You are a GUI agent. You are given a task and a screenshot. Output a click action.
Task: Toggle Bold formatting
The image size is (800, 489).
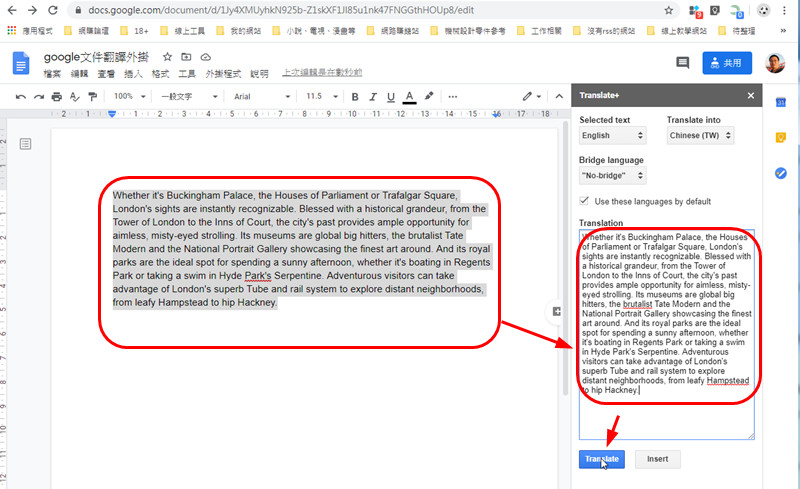click(x=355, y=96)
